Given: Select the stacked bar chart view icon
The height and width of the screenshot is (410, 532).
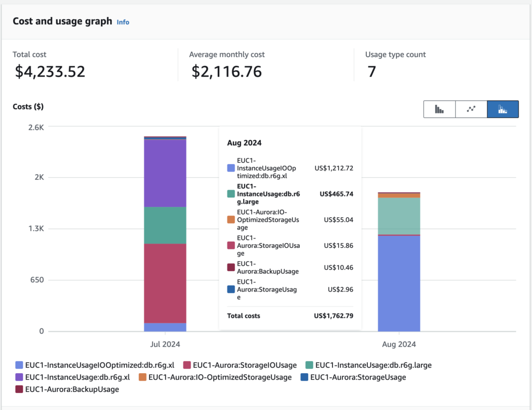Looking at the screenshot, I should (503, 109).
